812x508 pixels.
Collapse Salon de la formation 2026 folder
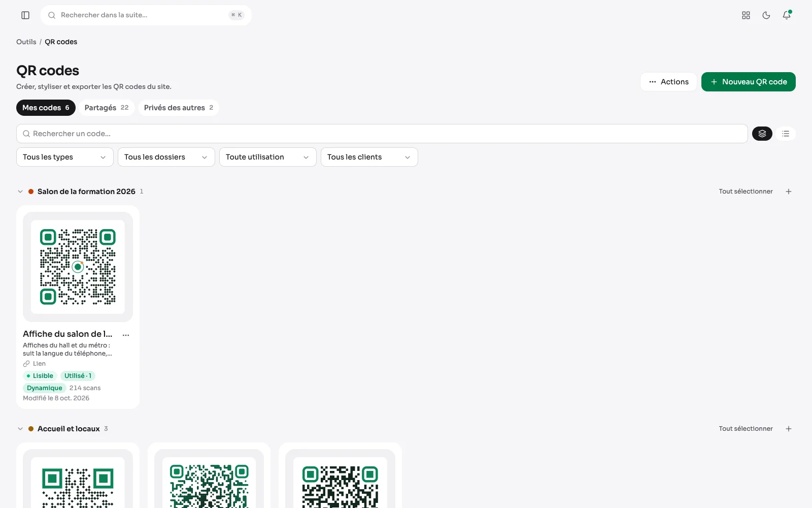[20, 192]
